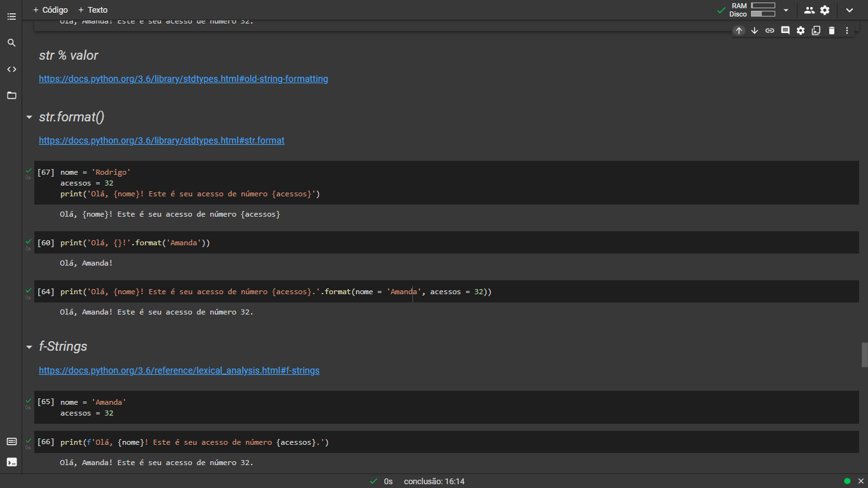868x488 pixels.
Task: Click the '0s' execution time in status bar
Action: pos(388,482)
